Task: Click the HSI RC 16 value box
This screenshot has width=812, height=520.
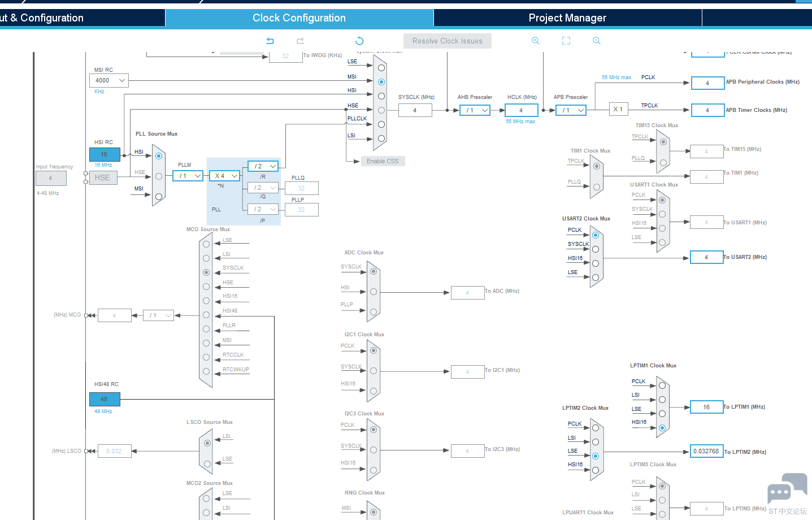Action: [x=105, y=154]
